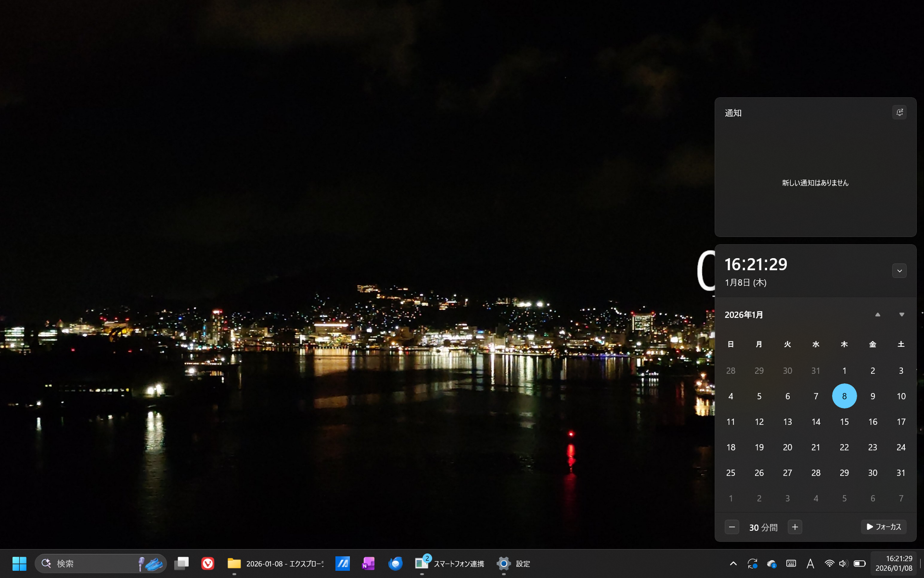924x578 pixels.
Task: Switch to the スマートフォン連携 taskbar window
Action: [x=449, y=564]
